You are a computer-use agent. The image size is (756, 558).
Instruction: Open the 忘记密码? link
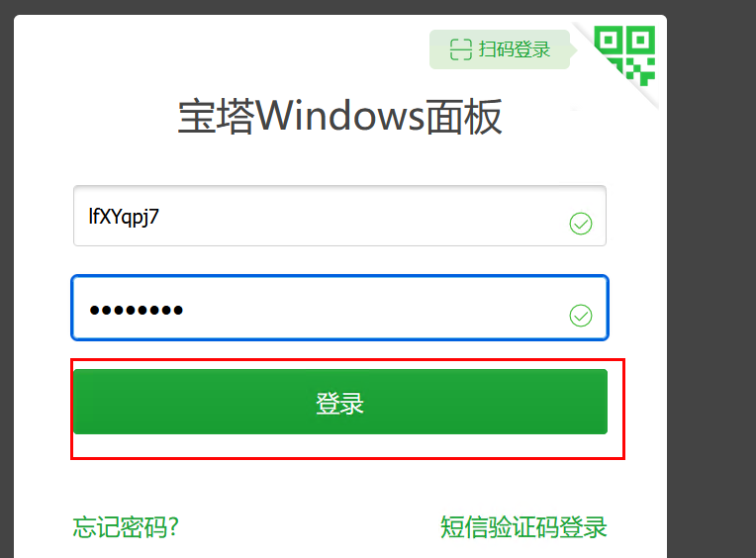126,526
